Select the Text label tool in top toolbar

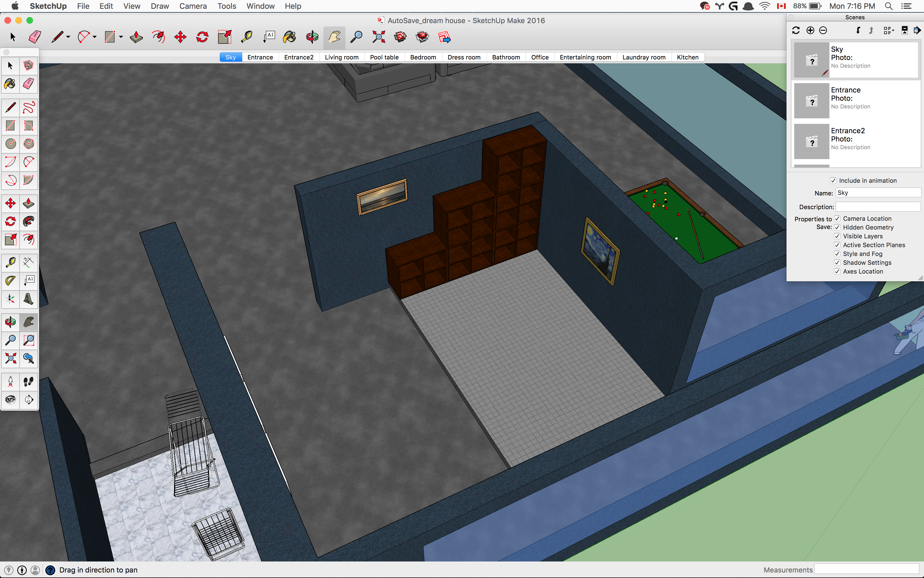pos(269,37)
